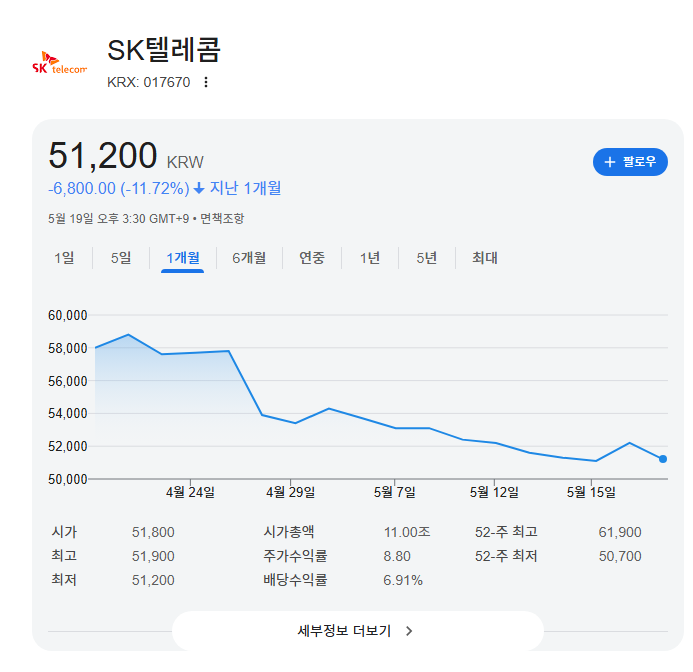Screen dimensions: 693x672
Task: Select the 5일 time range tab
Action: (121, 258)
